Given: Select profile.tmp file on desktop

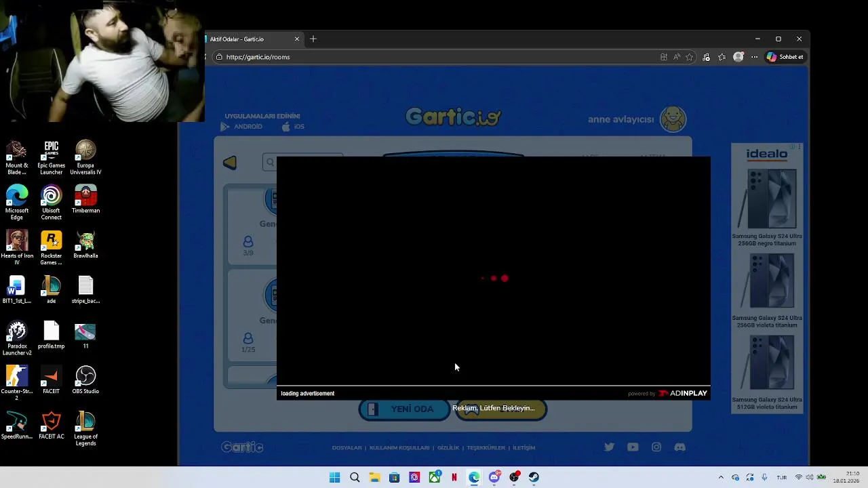Looking at the screenshot, I should pyautogui.click(x=52, y=335).
